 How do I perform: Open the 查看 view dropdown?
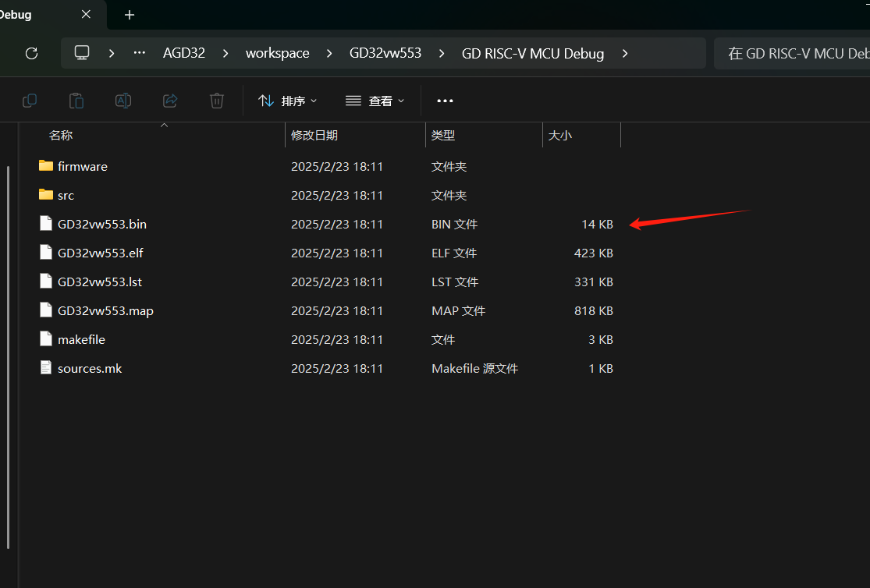(x=375, y=101)
